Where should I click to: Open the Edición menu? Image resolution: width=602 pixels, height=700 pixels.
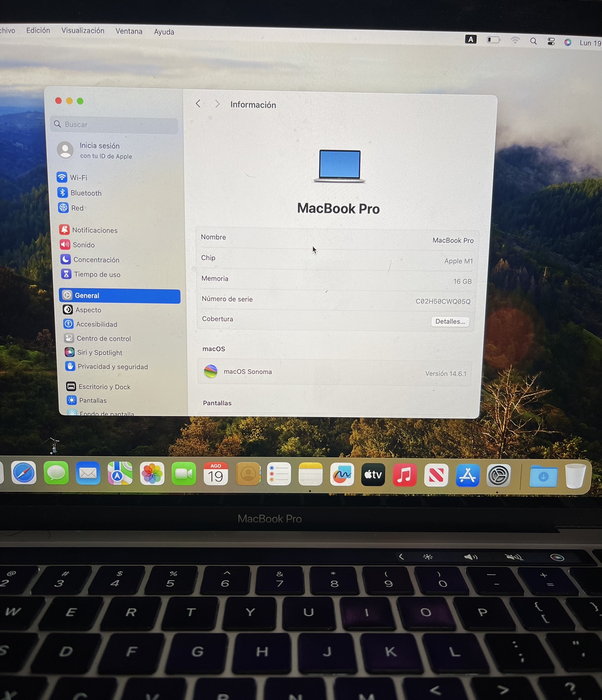pos(38,30)
